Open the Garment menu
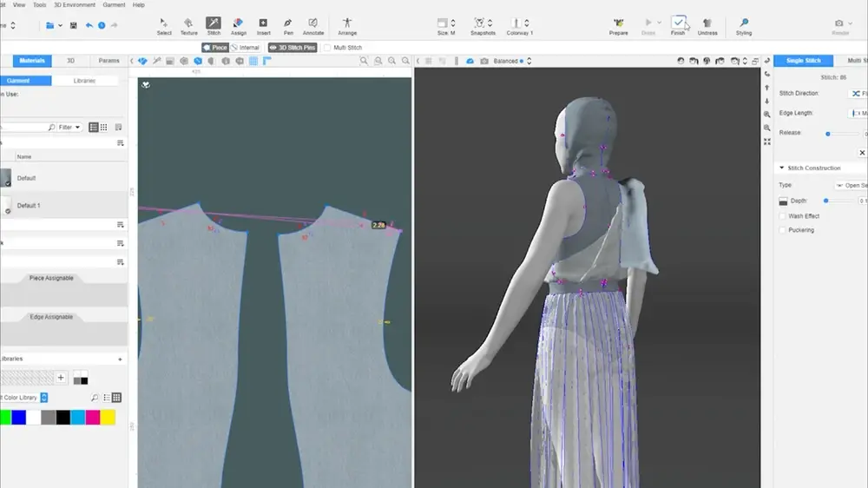 pyautogui.click(x=114, y=5)
